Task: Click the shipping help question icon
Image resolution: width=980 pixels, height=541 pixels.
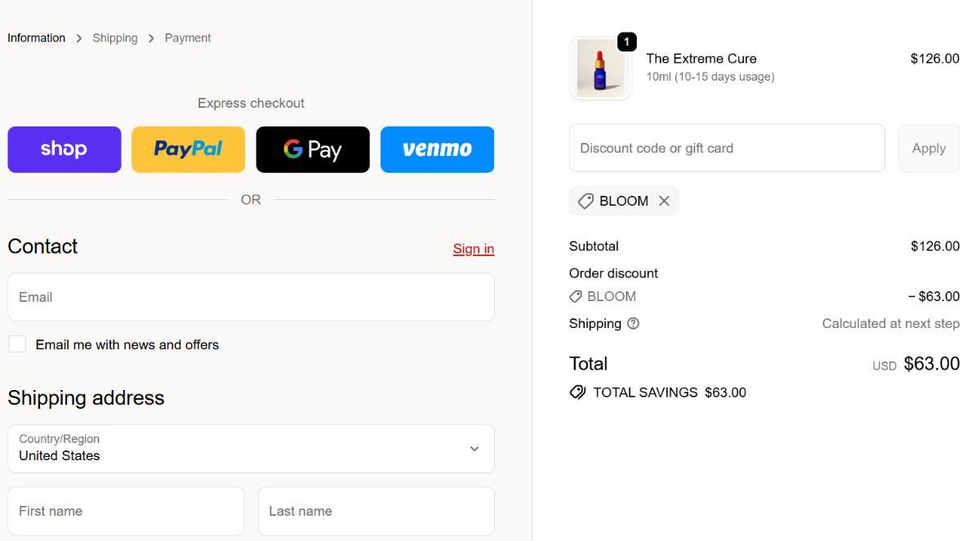Action: point(633,323)
